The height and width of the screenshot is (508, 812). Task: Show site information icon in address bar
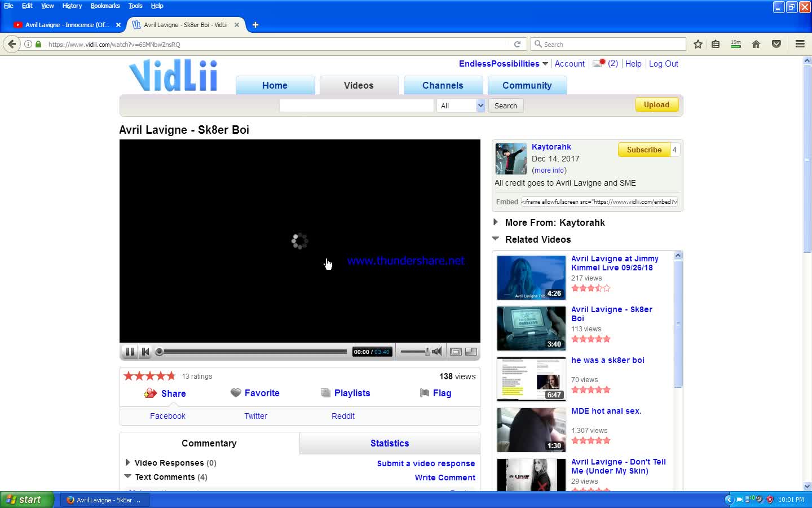coord(28,44)
